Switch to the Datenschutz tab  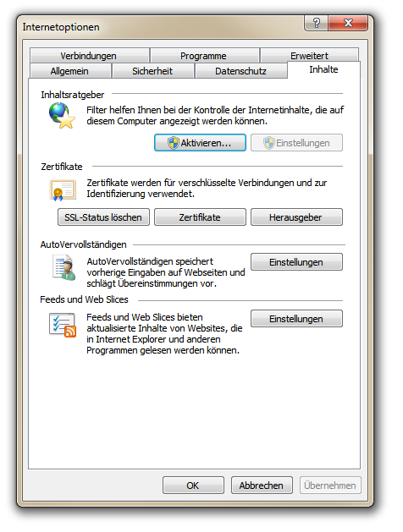tap(240, 71)
